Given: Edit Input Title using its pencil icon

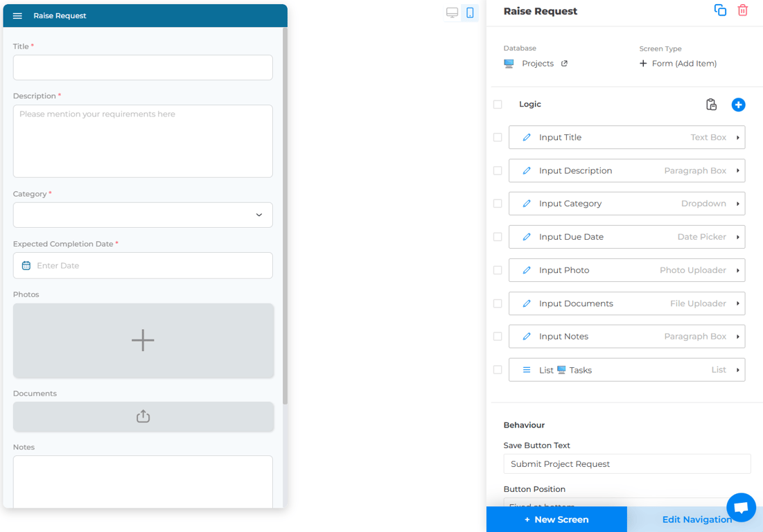Looking at the screenshot, I should (527, 138).
